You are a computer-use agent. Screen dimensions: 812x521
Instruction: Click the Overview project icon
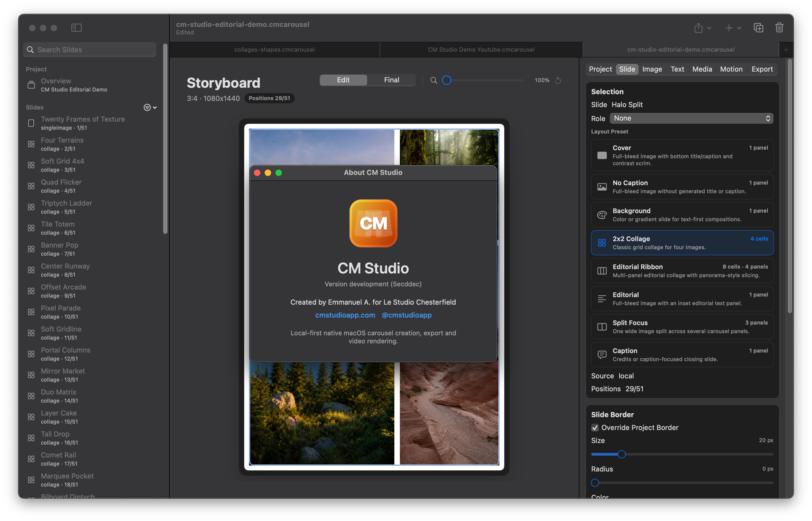[x=31, y=85]
